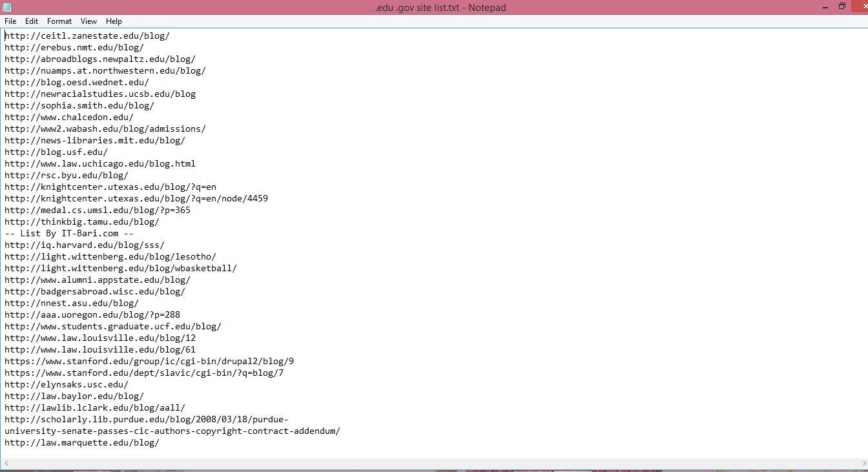This screenshot has width=868, height=472.
Task: Click the horizontal scrollbar track
Action: point(433,464)
